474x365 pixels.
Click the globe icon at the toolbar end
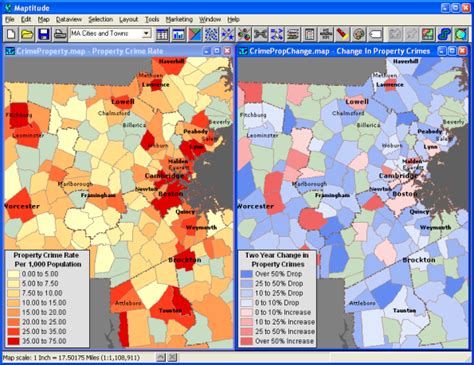(461, 34)
